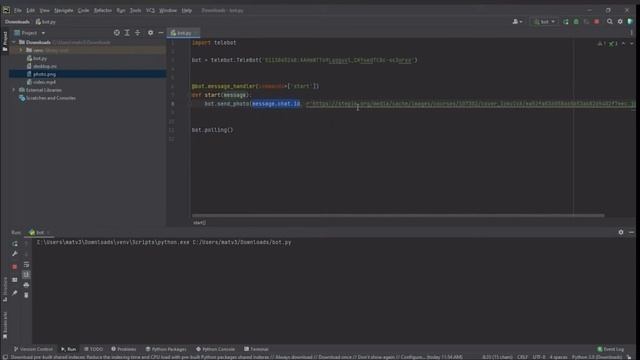Click the Rerun bot toolbar icon
This screenshot has height=360, width=640.
pyautogui.click(x=566, y=22)
